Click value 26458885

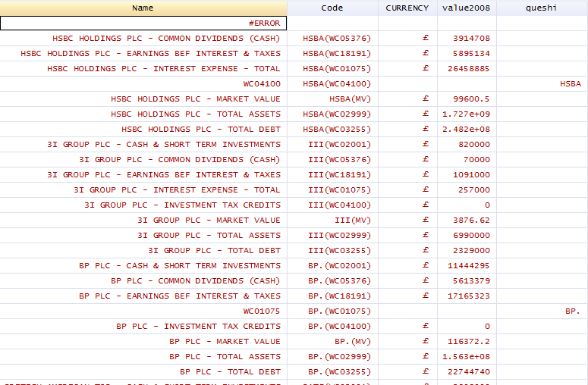point(467,68)
